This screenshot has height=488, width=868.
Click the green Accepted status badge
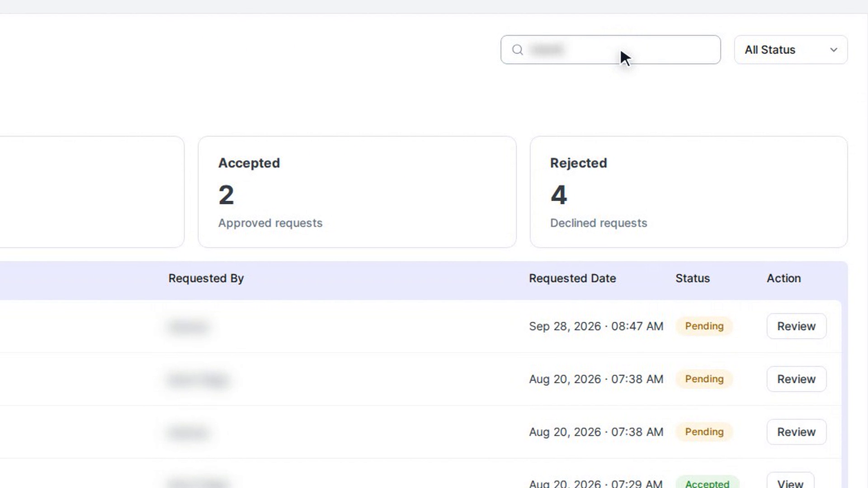coord(707,483)
